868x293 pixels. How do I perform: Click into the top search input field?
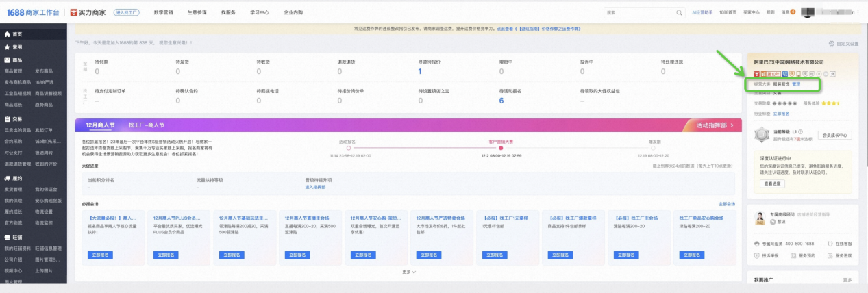[638, 12]
